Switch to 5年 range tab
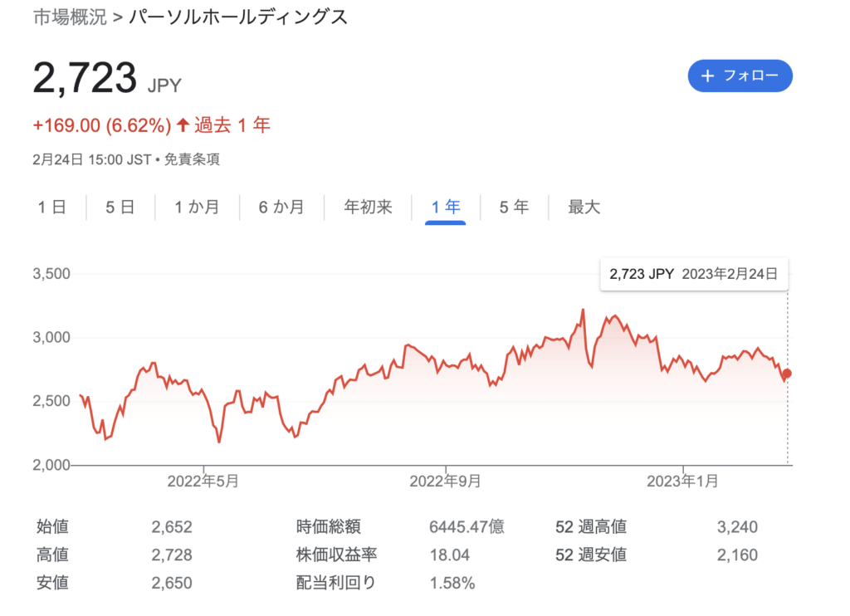The image size is (850, 616). click(514, 208)
